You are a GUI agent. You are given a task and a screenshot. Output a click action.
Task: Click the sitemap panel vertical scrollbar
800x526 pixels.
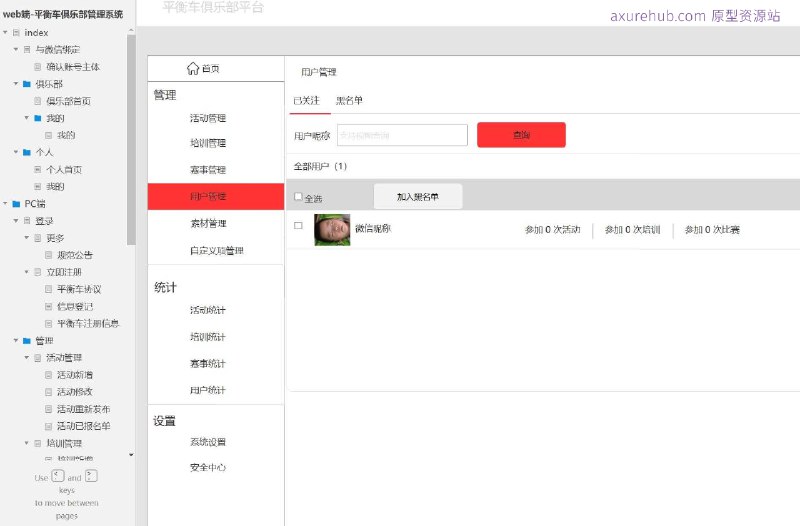131,140
